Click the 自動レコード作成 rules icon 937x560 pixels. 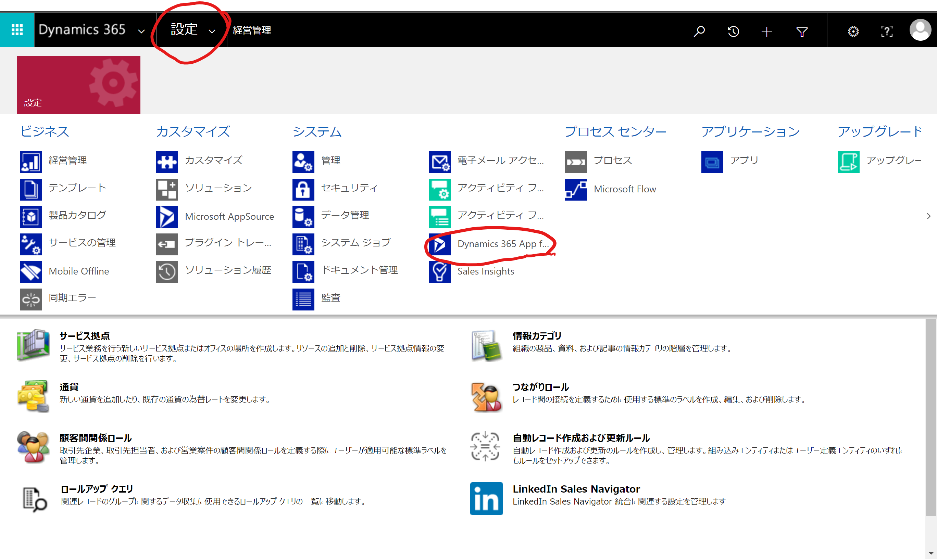[485, 447]
